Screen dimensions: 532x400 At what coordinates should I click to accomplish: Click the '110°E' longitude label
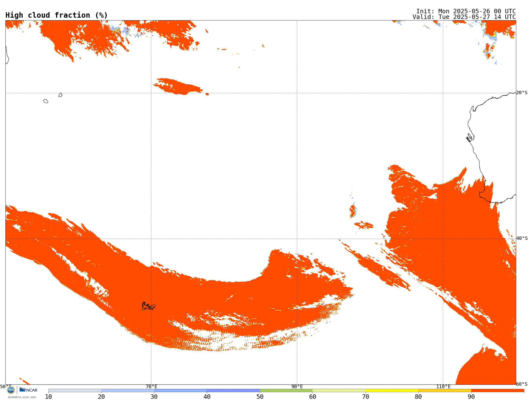[x=443, y=387]
